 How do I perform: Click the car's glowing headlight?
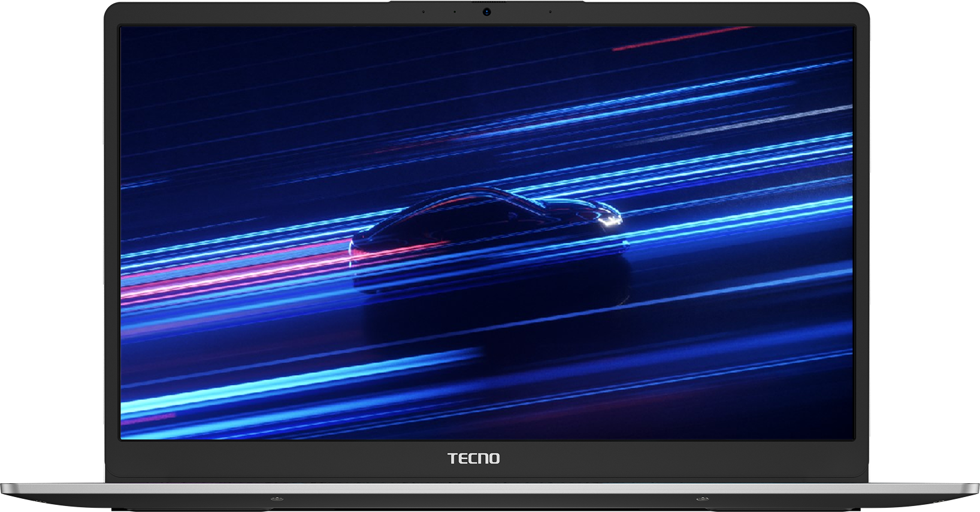tap(609, 221)
